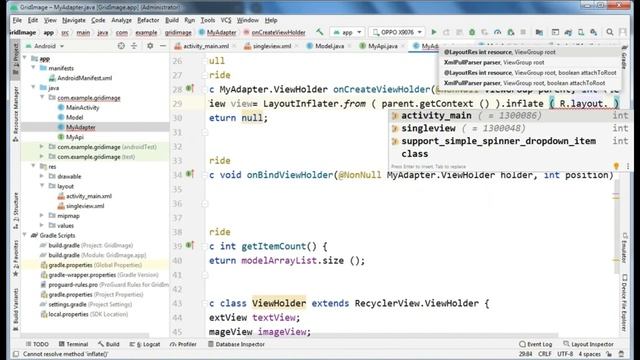Open SDK Manager icon in toolbar
Image resolution: width=640 pixels, height=360 pixels.
click(594, 32)
